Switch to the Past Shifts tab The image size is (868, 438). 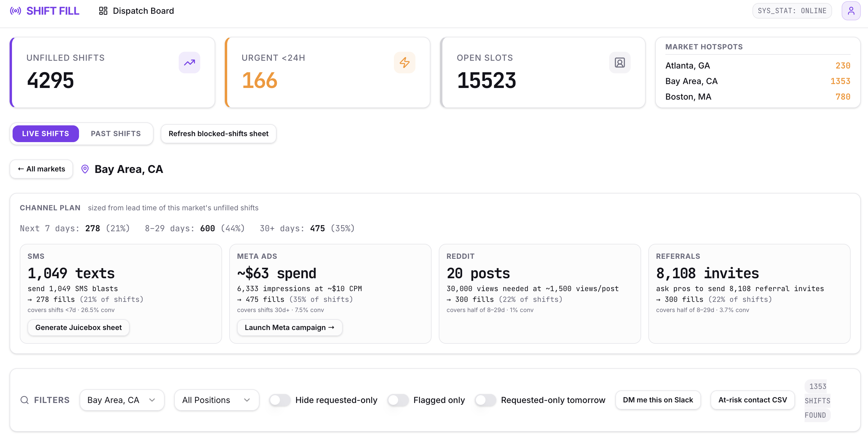[x=116, y=133]
